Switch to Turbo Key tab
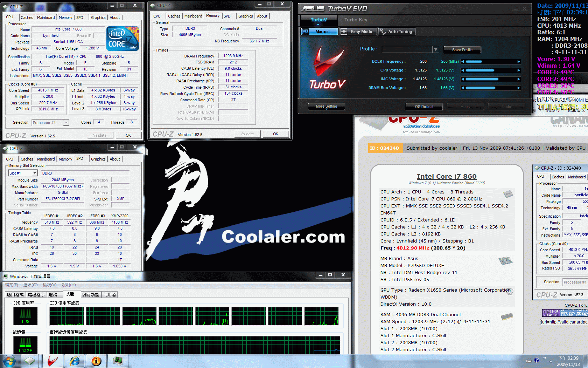Screen dimensions: 588x368 click(356, 20)
